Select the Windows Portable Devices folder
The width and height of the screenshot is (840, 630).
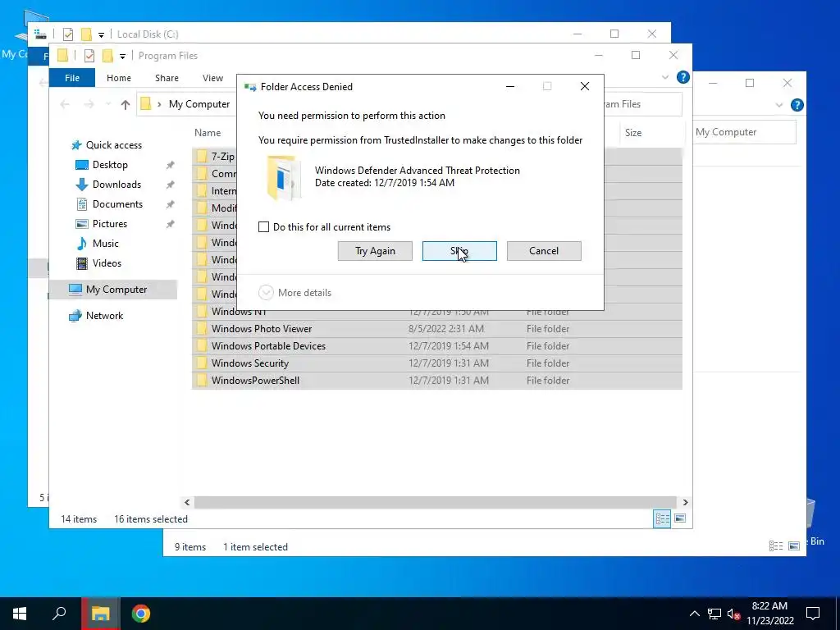click(x=437, y=346)
